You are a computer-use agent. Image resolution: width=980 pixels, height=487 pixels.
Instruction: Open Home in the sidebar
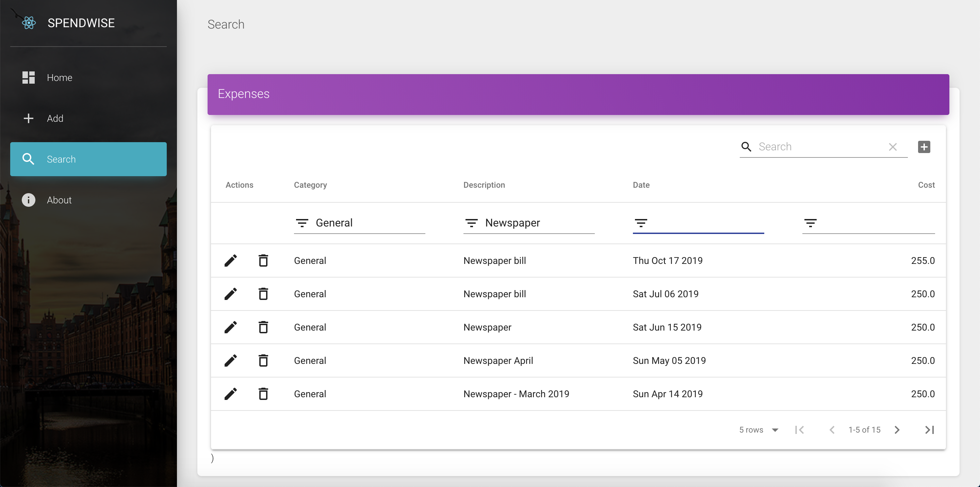pyautogui.click(x=59, y=78)
